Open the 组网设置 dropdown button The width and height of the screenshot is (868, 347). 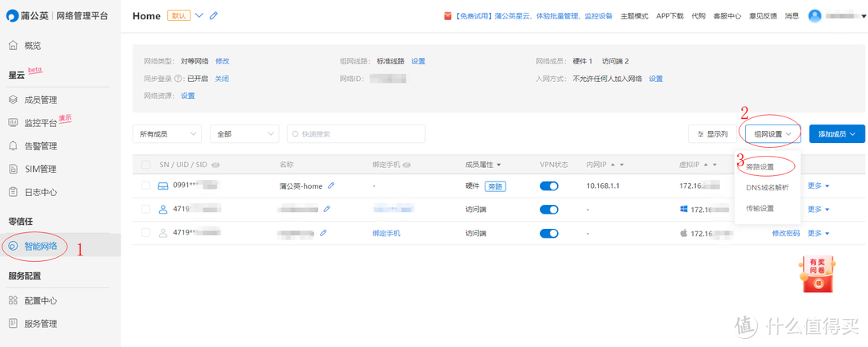pyautogui.click(x=773, y=134)
